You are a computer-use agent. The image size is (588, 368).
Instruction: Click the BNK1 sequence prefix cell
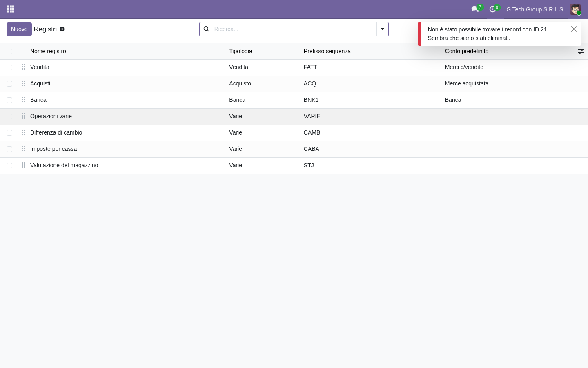point(311,100)
